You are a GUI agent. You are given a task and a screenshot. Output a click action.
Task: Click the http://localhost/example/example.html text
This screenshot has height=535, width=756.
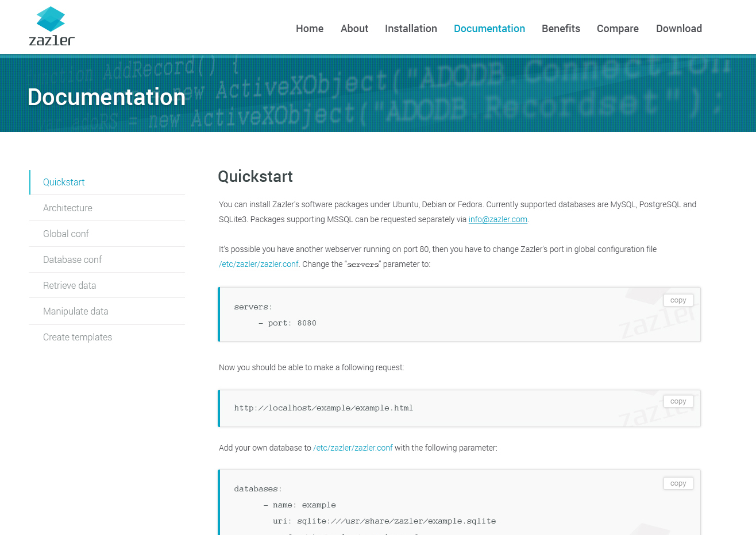pos(323,408)
